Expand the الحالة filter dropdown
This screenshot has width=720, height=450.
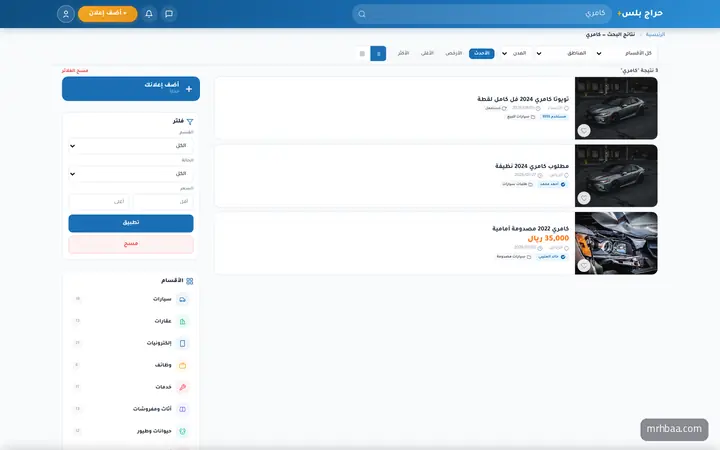click(131, 174)
